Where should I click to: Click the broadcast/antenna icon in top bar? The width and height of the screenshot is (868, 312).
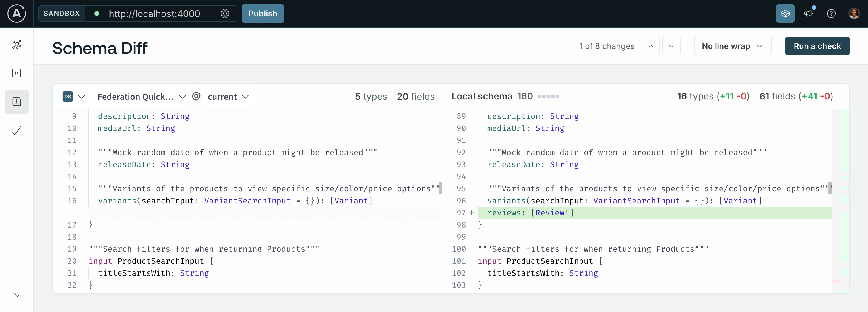click(809, 13)
